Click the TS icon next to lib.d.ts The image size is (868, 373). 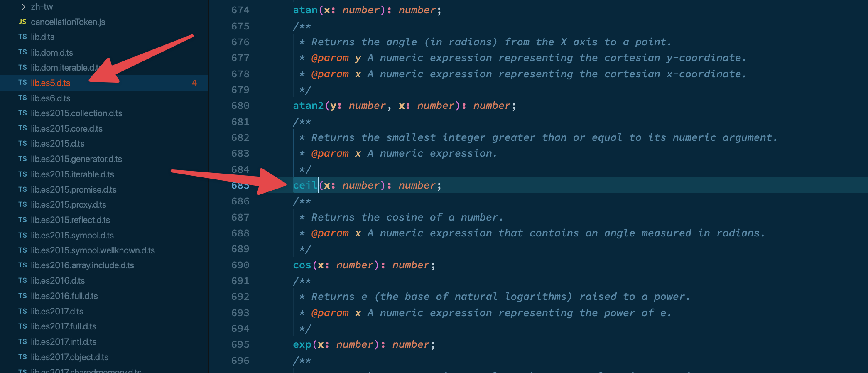(x=22, y=37)
